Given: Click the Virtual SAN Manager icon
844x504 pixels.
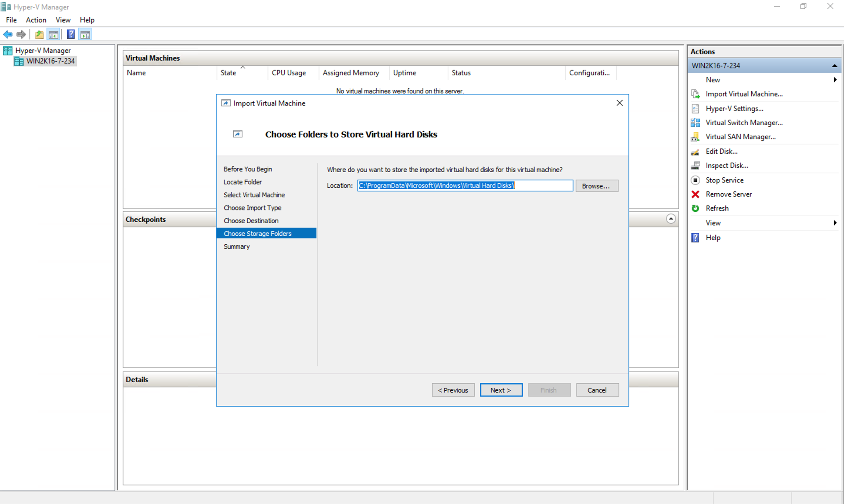Looking at the screenshot, I should (x=696, y=137).
